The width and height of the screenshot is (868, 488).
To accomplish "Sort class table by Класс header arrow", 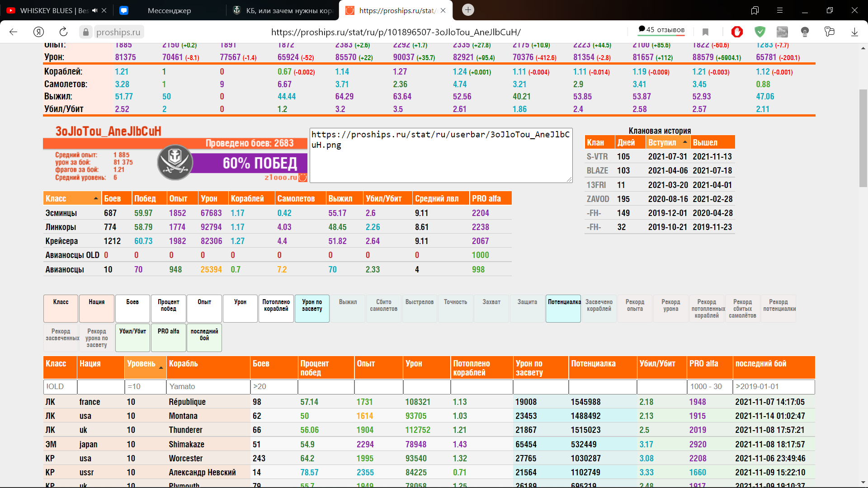I will click(x=96, y=198).
